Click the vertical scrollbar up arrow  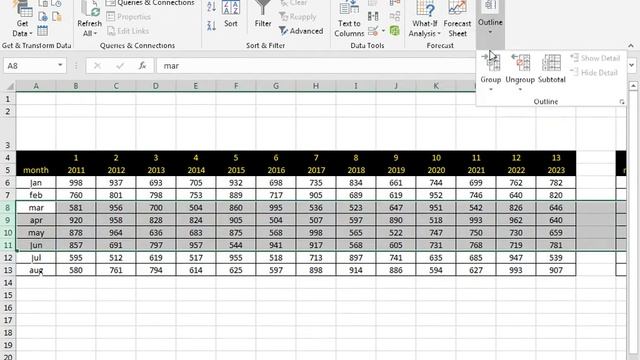coord(633,86)
